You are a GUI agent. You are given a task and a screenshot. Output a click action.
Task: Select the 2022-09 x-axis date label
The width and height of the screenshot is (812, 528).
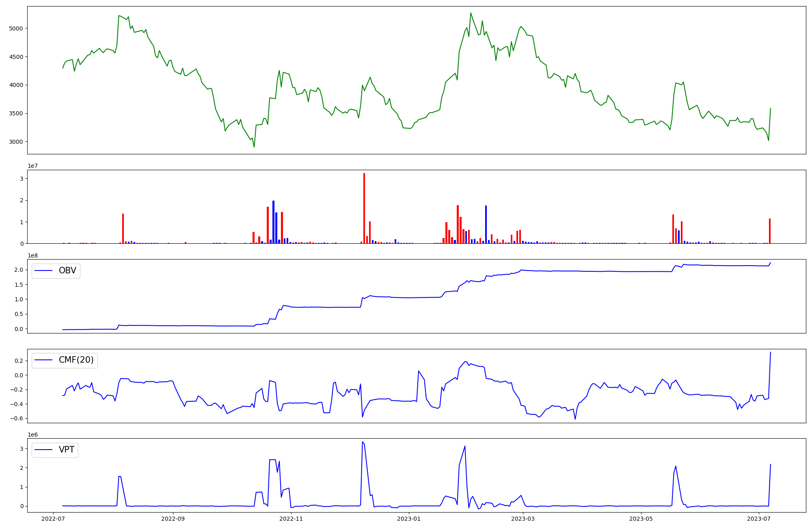[173, 519]
